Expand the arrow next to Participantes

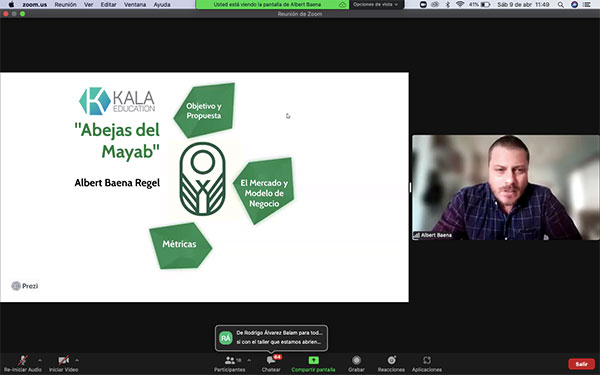(x=249, y=360)
